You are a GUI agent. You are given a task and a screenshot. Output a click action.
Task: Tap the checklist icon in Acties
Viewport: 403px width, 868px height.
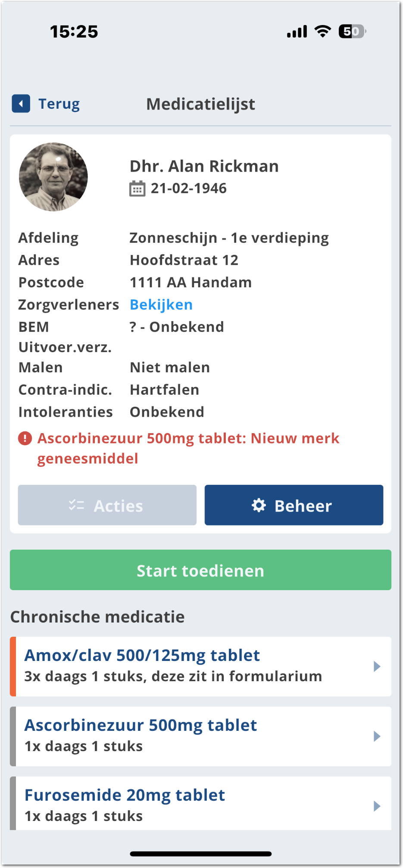coord(76,505)
